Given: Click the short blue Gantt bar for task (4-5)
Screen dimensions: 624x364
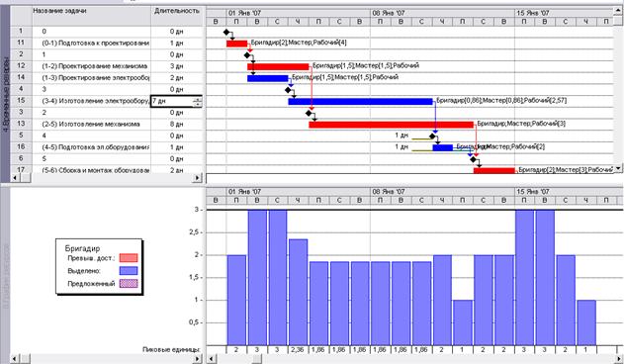Looking at the screenshot, I should (442, 147).
